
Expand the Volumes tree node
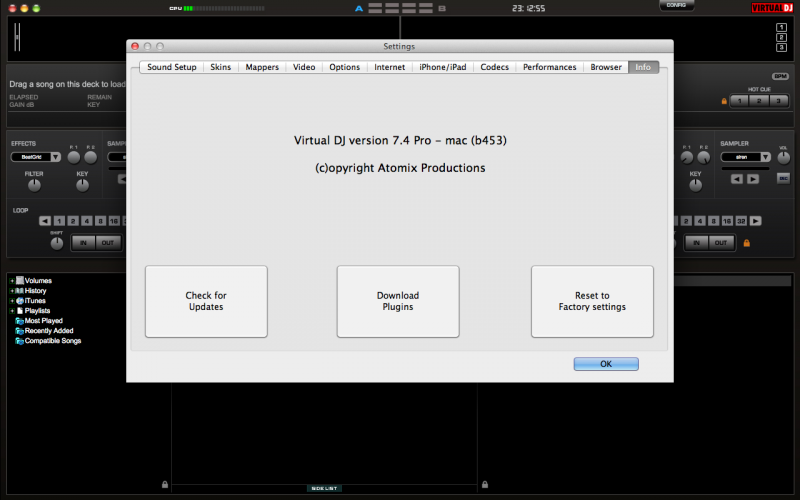(x=12, y=281)
